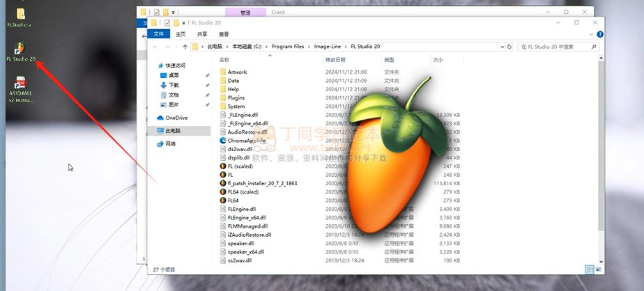The width and height of the screenshot is (644, 291).
Task: Open the 管理 tab in the Crack window
Action: [x=245, y=13]
